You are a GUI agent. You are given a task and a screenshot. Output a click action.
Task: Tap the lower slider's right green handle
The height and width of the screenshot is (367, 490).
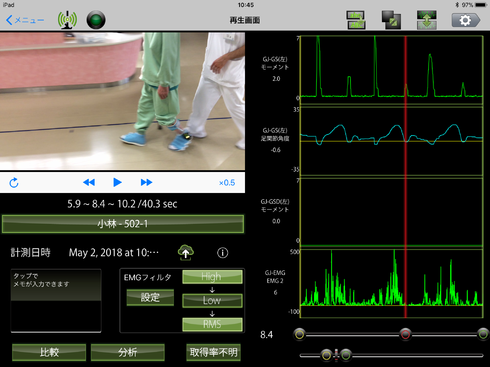tap(346, 355)
